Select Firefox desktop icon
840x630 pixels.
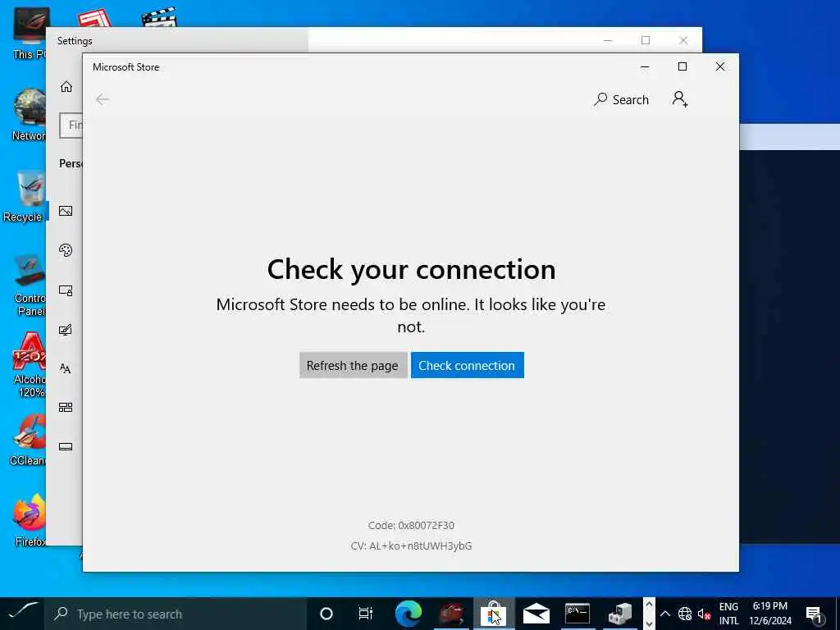[30, 521]
